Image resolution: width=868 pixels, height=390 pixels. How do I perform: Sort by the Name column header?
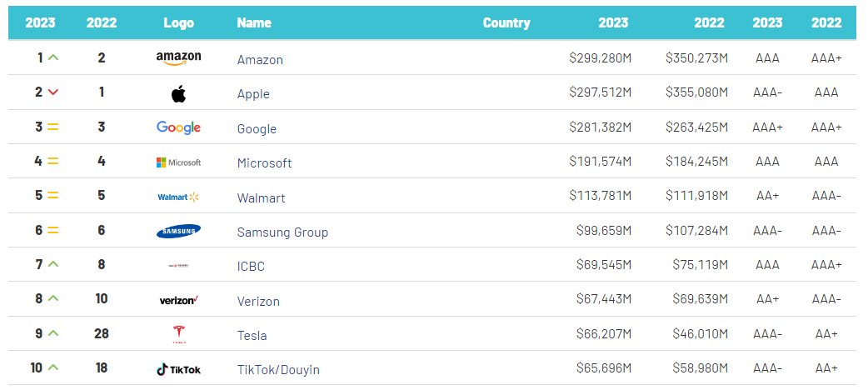(x=254, y=22)
